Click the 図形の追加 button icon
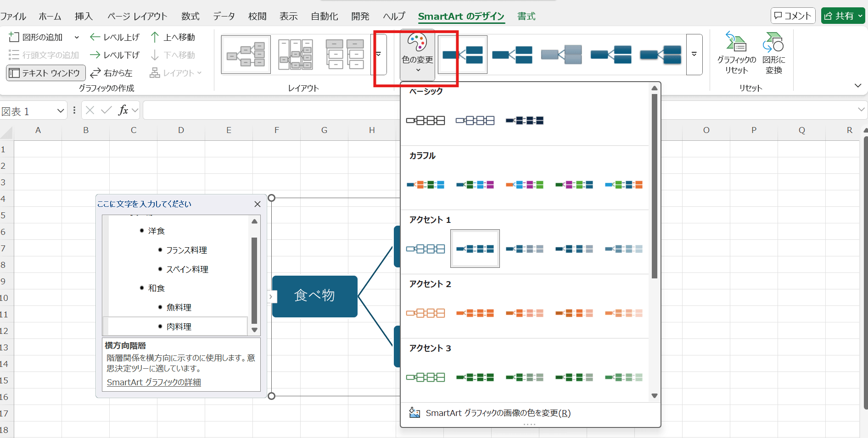Viewport: 868px width, 438px height. (x=14, y=37)
